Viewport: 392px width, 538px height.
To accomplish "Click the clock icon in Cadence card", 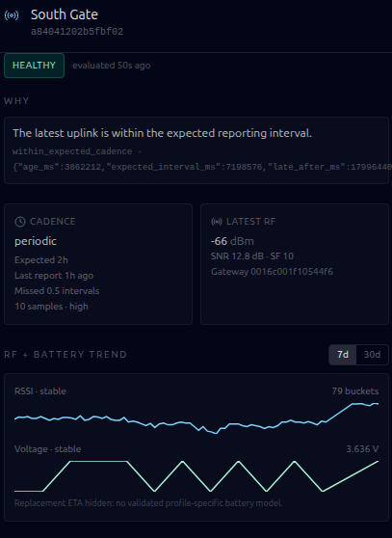I will [x=20, y=222].
